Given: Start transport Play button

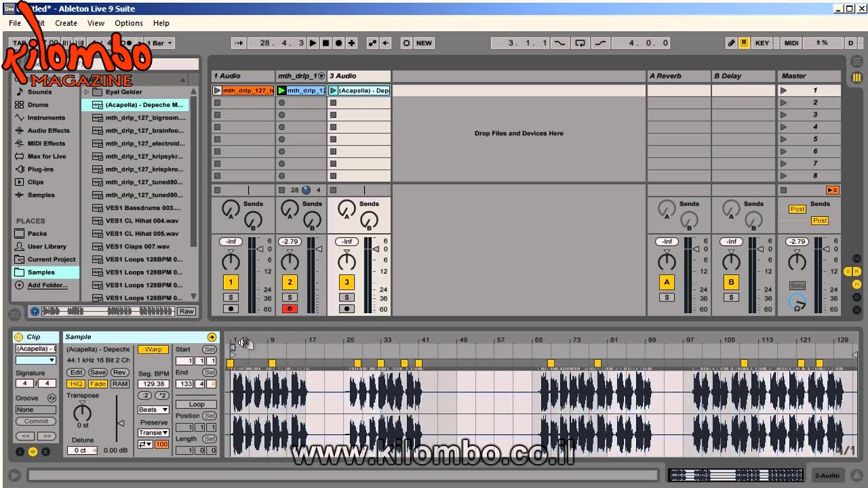Looking at the screenshot, I should pos(313,43).
